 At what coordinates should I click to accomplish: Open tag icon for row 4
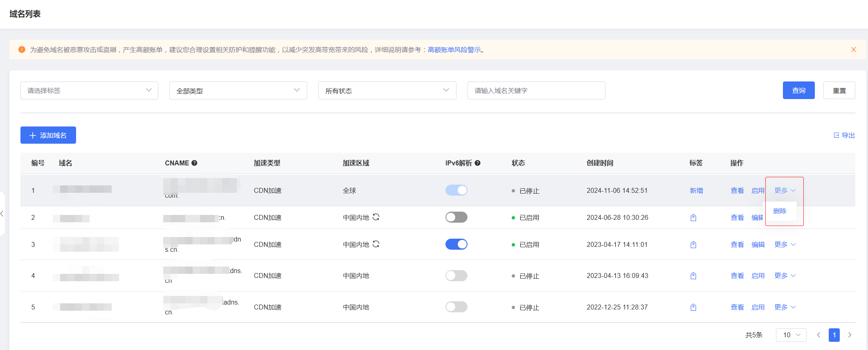click(693, 276)
